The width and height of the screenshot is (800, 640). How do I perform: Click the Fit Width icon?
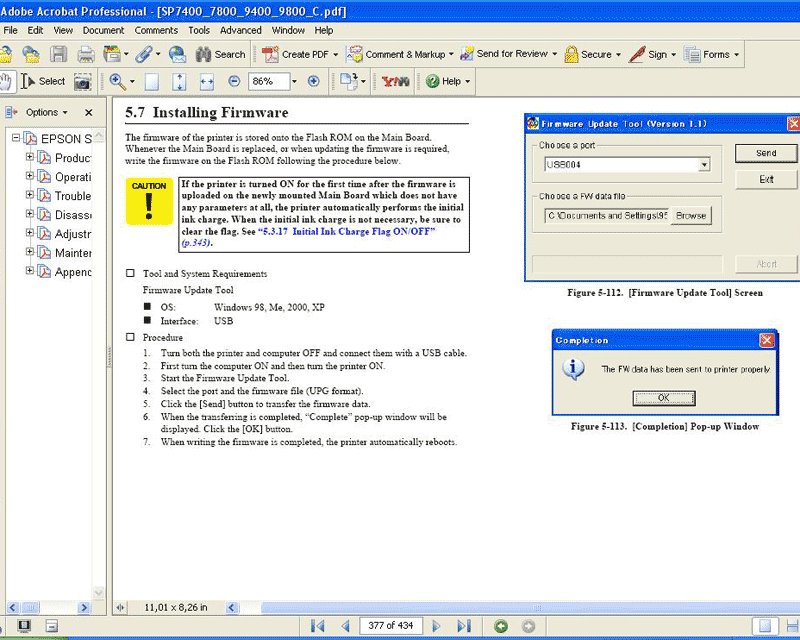tap(207, 82)
